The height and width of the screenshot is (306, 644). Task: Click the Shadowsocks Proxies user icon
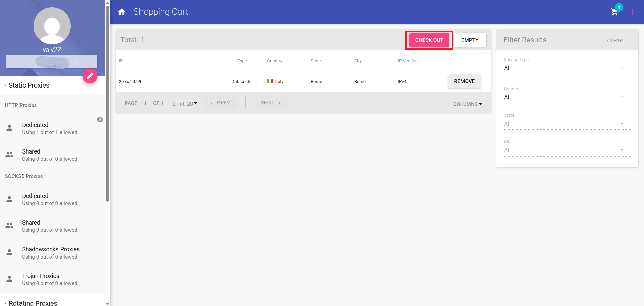tap(9, 252)
